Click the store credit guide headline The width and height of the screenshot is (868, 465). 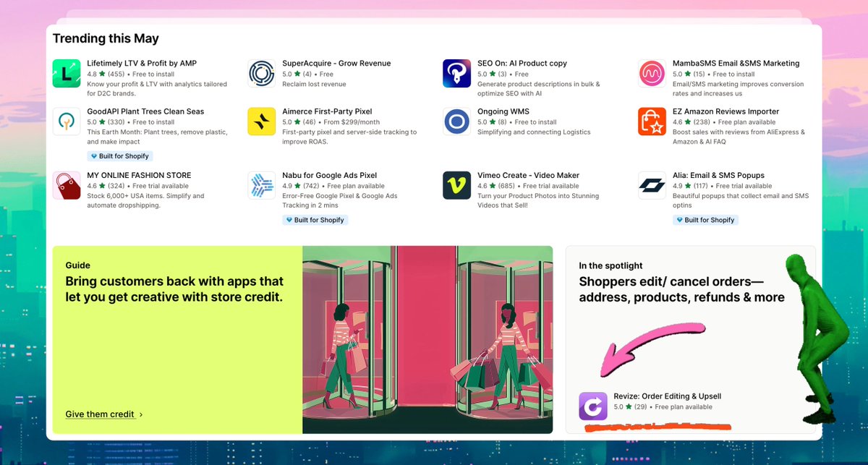click(174, 289)
